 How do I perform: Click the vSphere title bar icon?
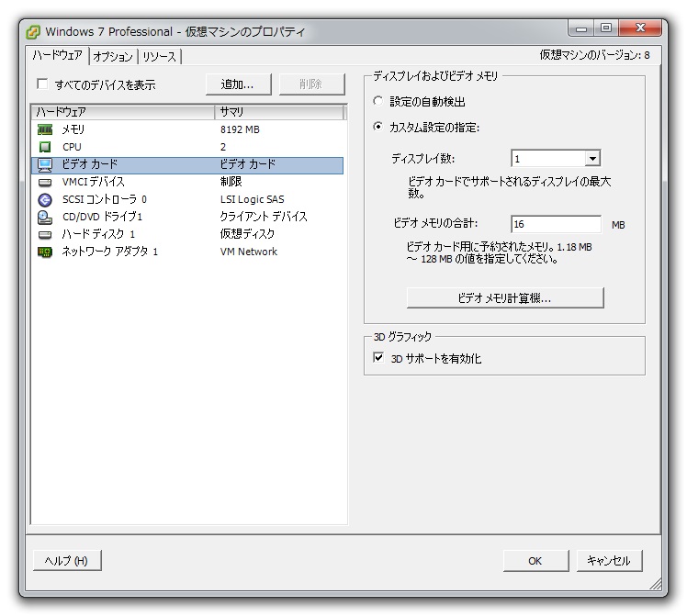pos(33,32)
